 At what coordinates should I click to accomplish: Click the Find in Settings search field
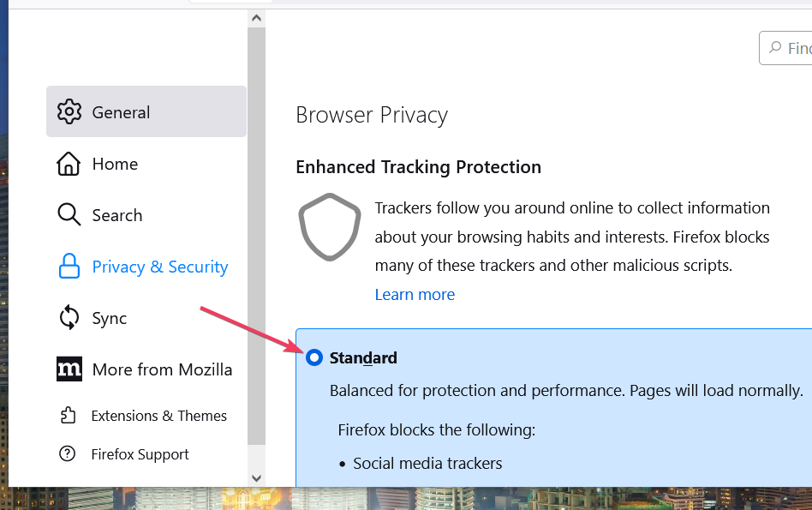pyautogui.click(x=785, y=48)
